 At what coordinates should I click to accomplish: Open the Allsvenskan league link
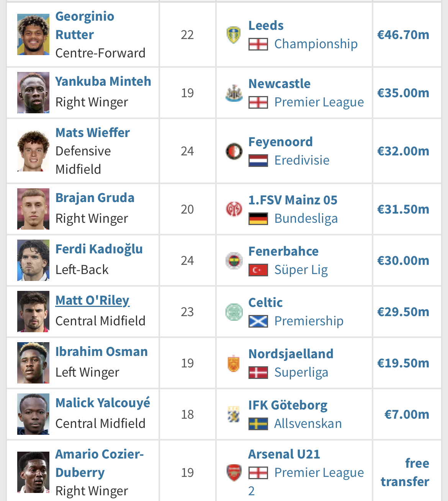[308, 424]
